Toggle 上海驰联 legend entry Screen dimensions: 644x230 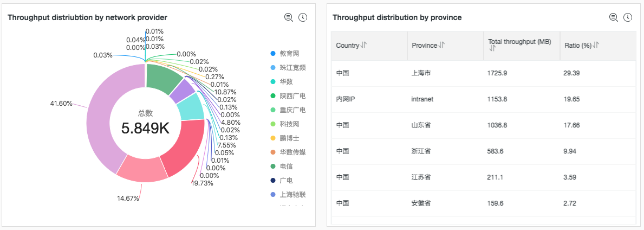coord(288,195)
